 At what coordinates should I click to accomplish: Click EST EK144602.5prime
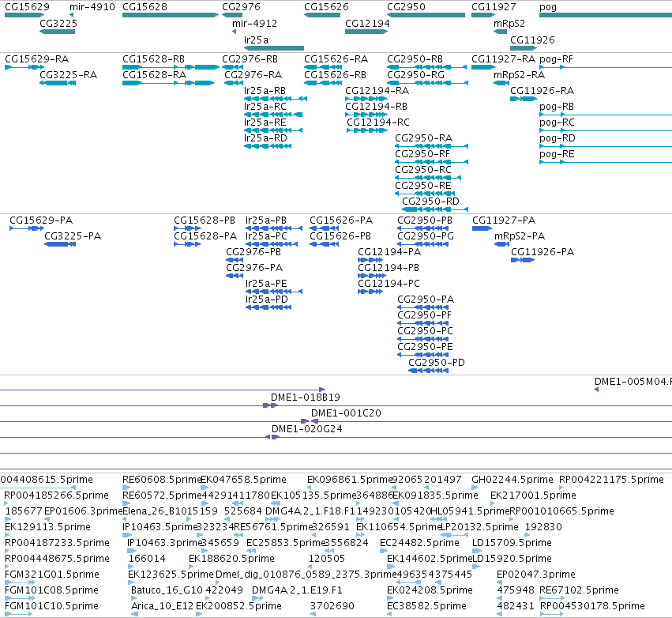pyautogui.click(x=430, y=559)
